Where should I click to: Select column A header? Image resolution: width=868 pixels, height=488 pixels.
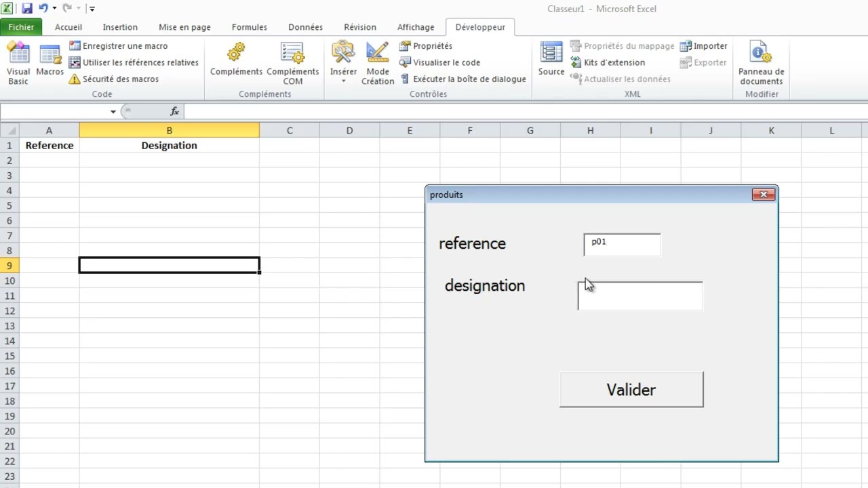(49, 130)
